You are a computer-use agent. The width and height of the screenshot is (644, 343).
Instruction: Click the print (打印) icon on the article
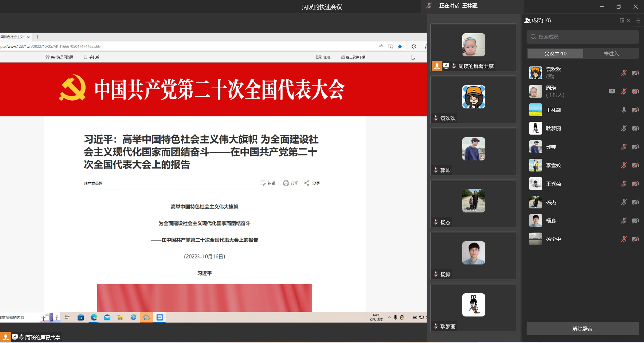(286, 183)
